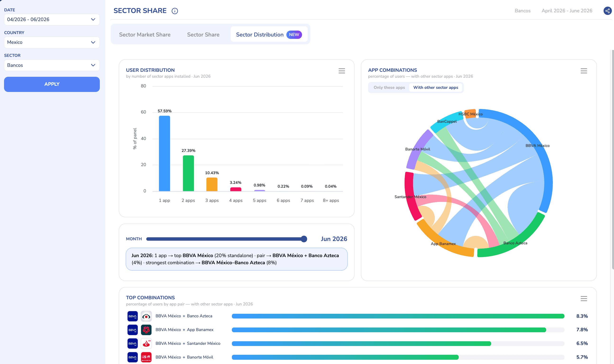Switch to the Sector Share tab
Screen dimensions: 614x364
[203, 35]
